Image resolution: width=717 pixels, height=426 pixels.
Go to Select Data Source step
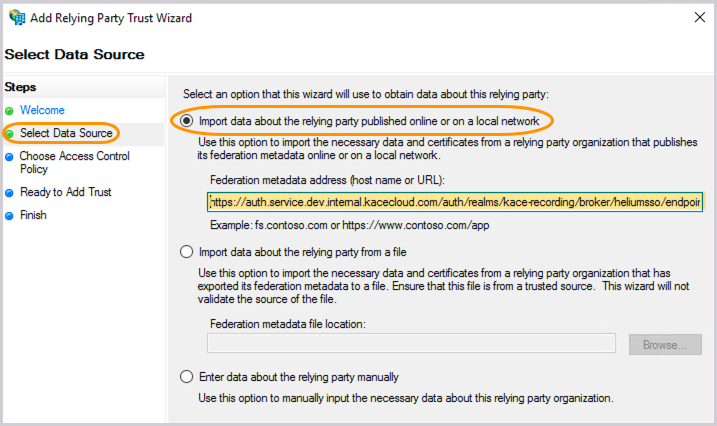66,133
